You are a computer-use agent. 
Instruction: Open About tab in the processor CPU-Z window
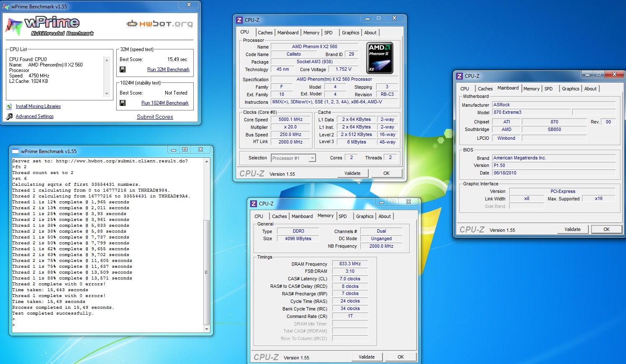370,33
